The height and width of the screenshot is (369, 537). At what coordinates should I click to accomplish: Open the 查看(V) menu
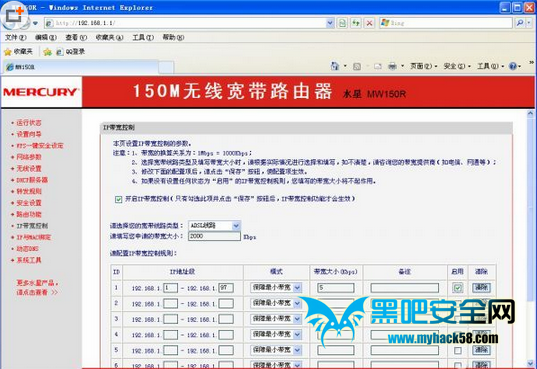point(76,37)
